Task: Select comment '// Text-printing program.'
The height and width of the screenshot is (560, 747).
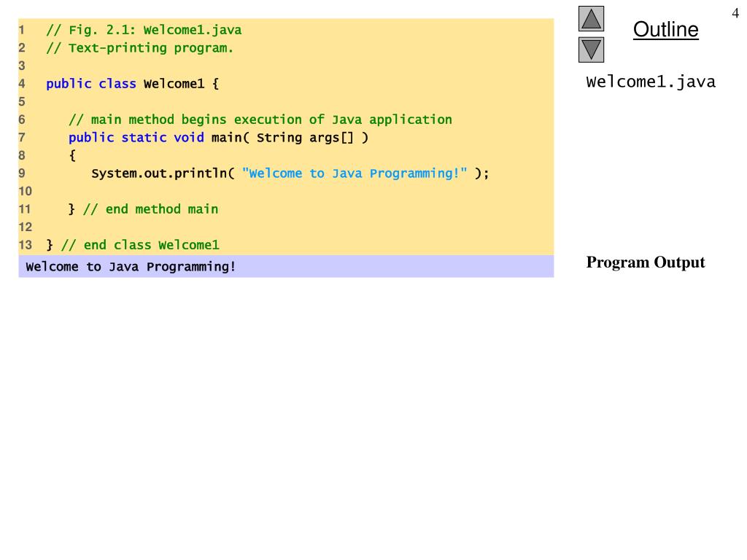Action: tap(139, 48)
